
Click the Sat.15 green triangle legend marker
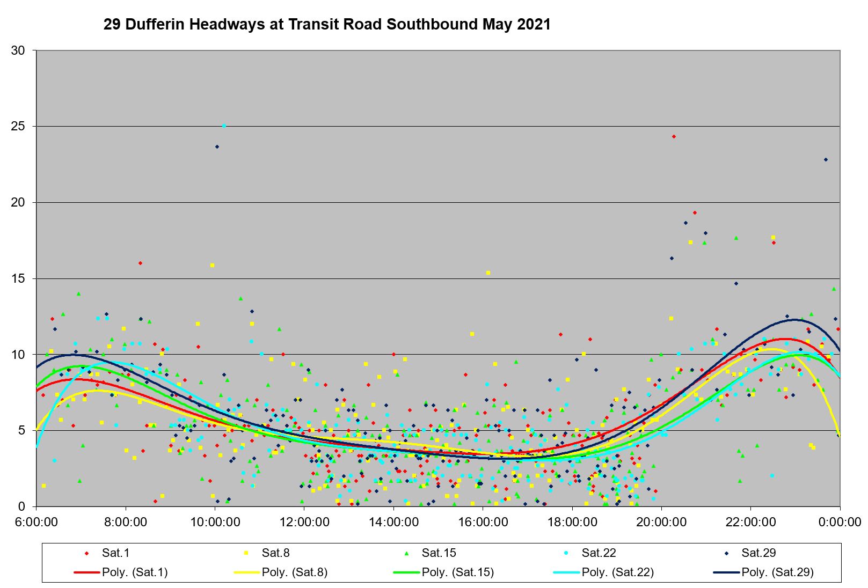pyautogui.click(x=406, y=553)
